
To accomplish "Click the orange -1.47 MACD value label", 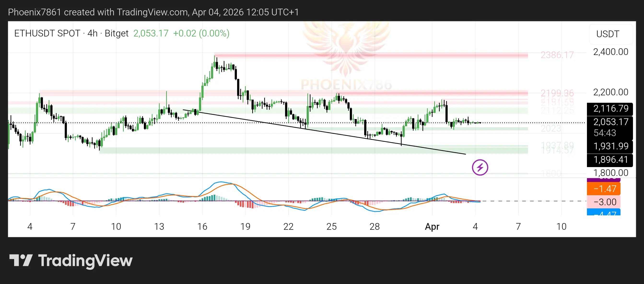I will pos(604,189).
